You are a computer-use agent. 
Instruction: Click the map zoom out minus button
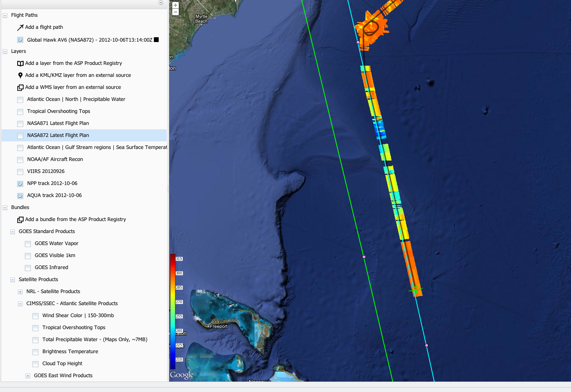175,12
